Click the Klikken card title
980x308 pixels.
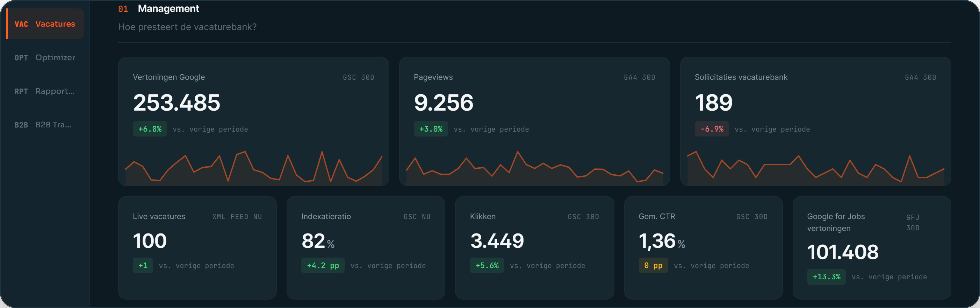[482, 216]
